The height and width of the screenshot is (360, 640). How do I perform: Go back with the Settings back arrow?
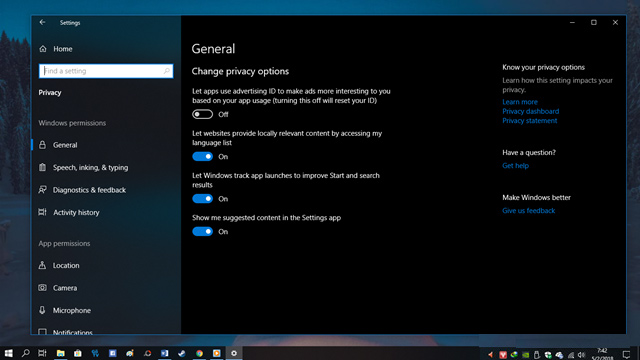[x=42, y=22]
